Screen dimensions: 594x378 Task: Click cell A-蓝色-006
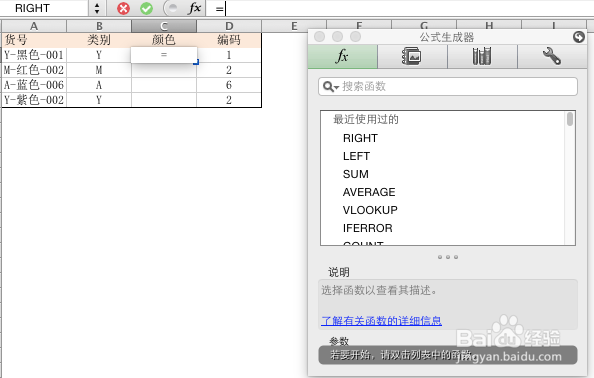point(34,85)
